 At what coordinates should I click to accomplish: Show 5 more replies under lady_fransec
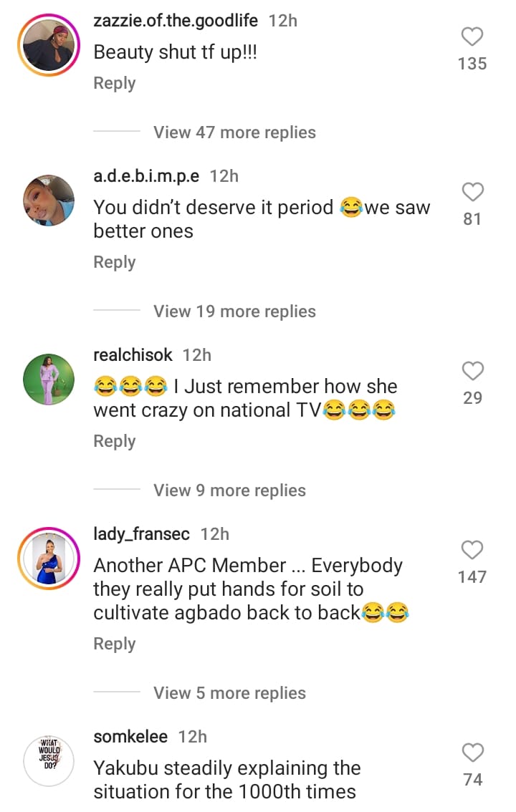tap(229, 693)
